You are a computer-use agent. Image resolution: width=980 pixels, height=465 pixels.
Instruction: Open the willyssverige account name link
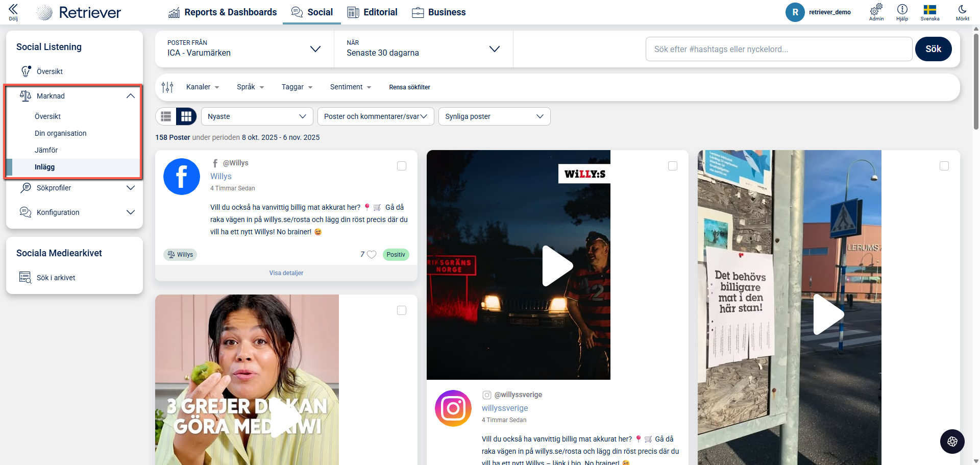pos(505,408)
